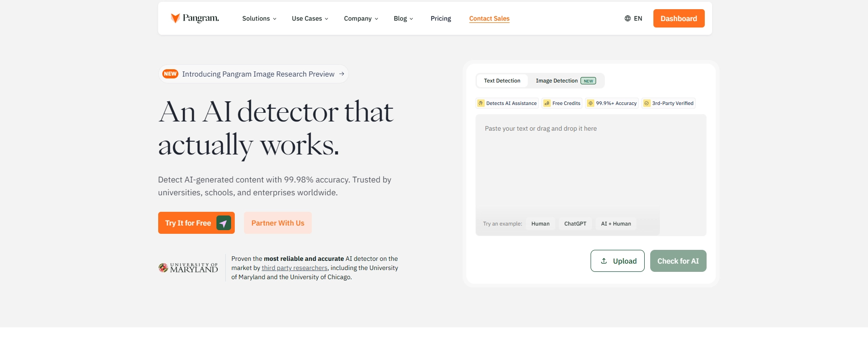
Task: Click the "most reliable and accurate" bold text
Action: tap(304, 259)
